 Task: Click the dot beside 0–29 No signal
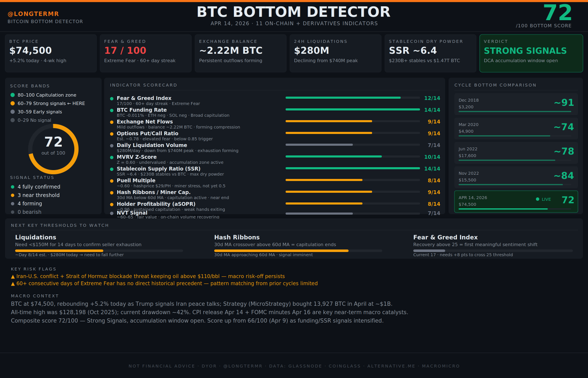pos(13,120)
